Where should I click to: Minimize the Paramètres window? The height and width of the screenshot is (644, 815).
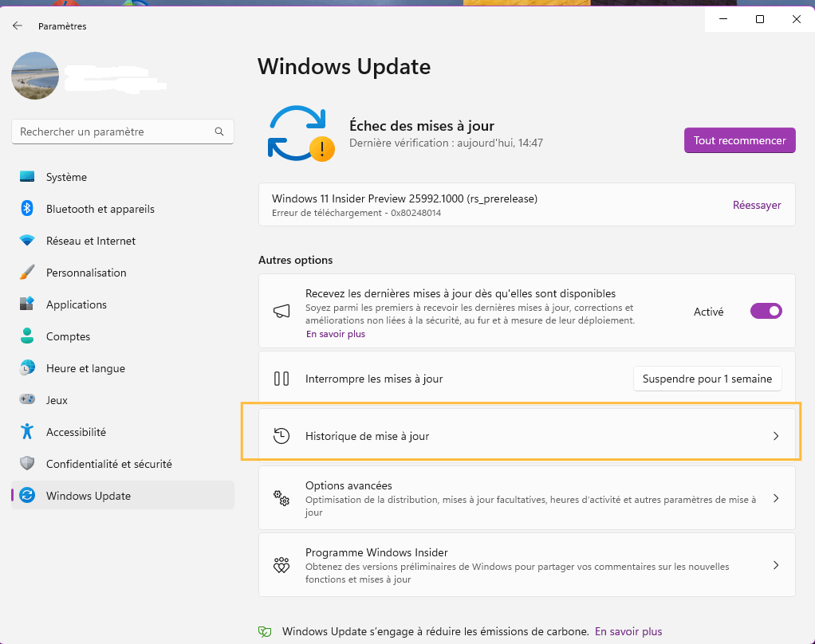pos(723,19)
